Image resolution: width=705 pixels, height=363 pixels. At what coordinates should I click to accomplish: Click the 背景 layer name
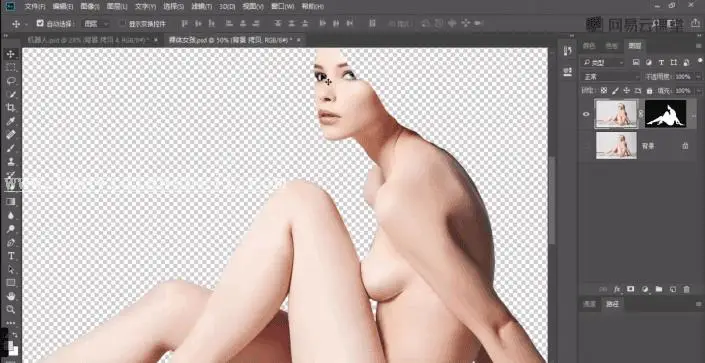click(x=647, y=145)
